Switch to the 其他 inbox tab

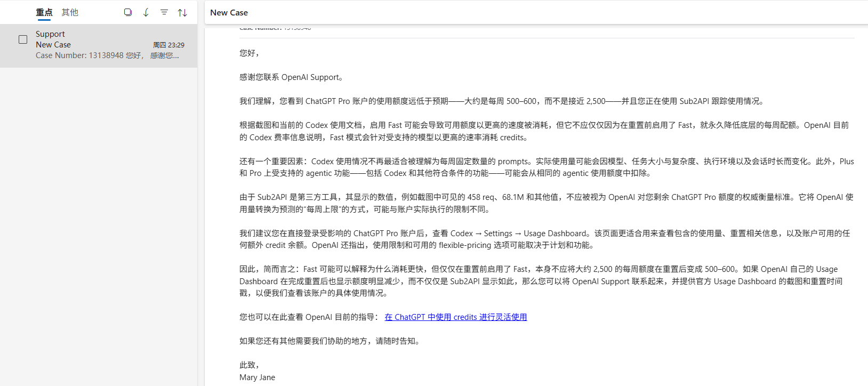tap(70, 12)
